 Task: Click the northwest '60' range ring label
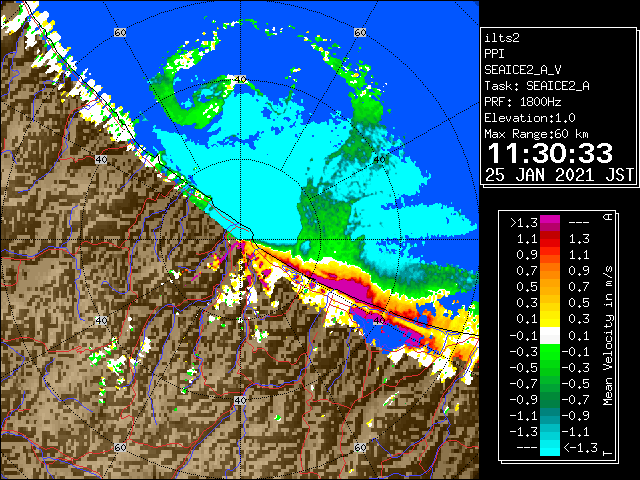click(x=120, y=32)
